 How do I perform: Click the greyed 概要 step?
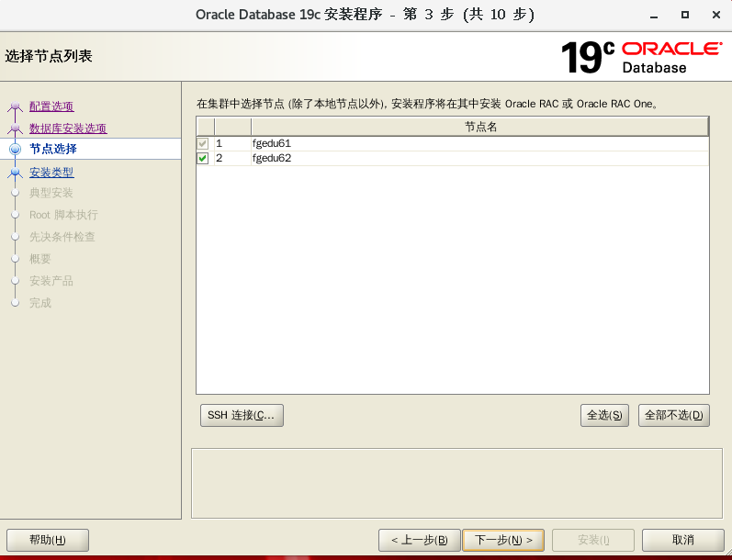coord(40,259)
